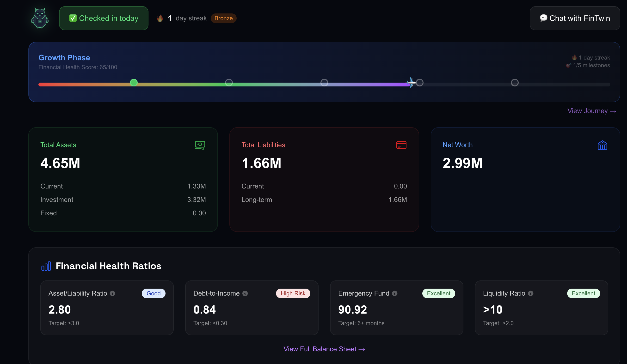Click the green cash icon in Total Assets

tap(200, 145)
